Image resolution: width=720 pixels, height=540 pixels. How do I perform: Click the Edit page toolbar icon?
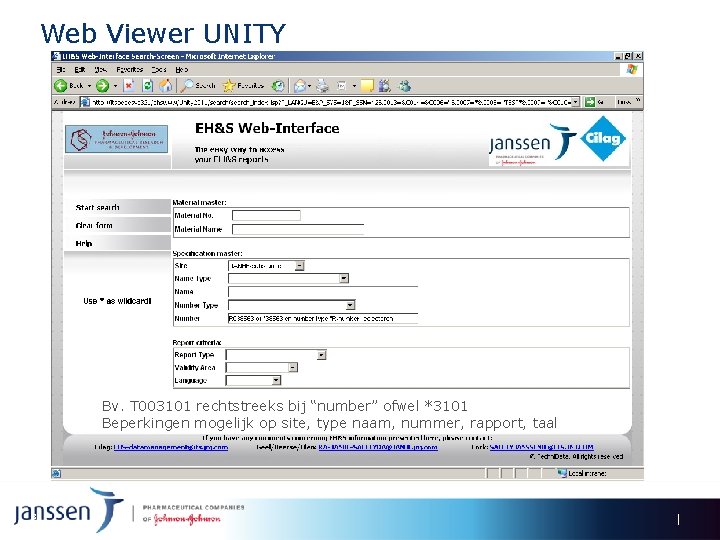pos(341,86)
